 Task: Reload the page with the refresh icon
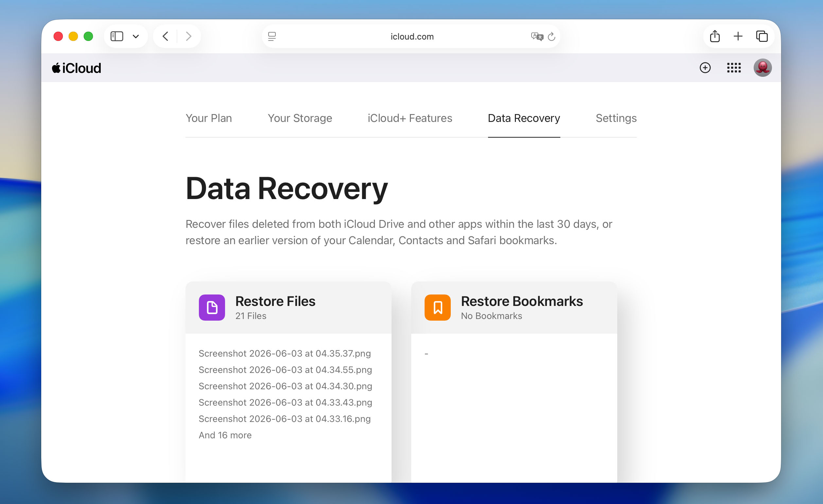[x=552, y=36]
